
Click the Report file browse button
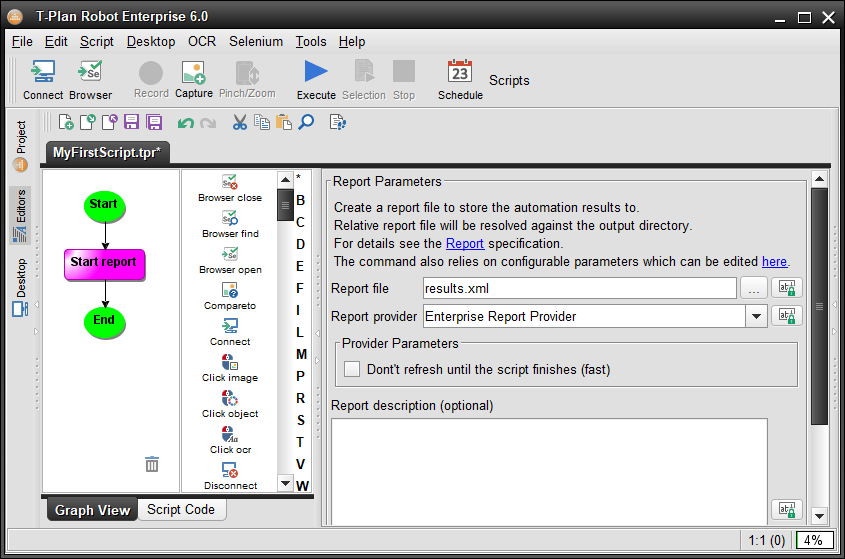754,288
